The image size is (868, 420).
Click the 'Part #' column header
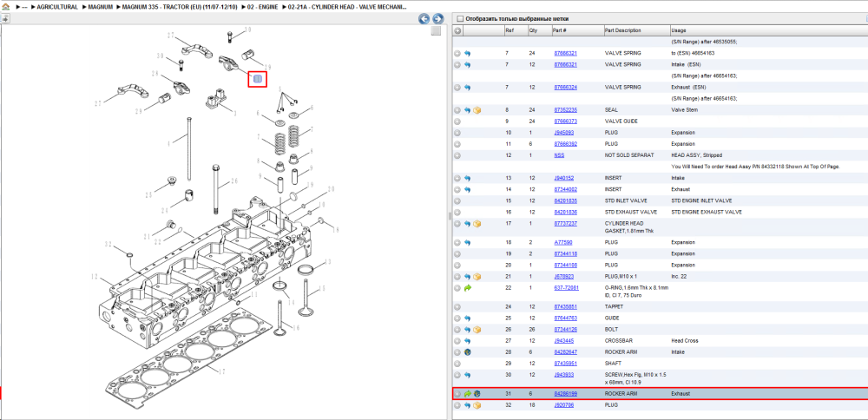(x=577, y=31)
